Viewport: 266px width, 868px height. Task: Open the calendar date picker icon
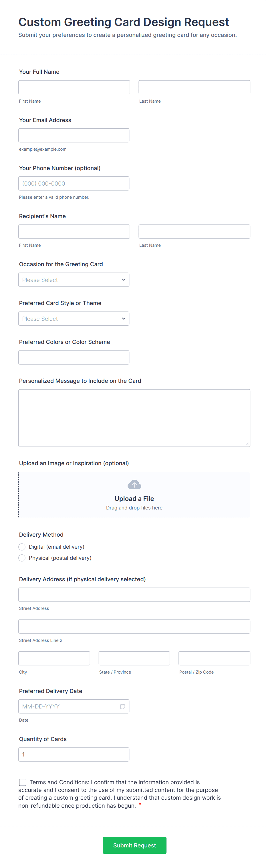tap(122, 706)
